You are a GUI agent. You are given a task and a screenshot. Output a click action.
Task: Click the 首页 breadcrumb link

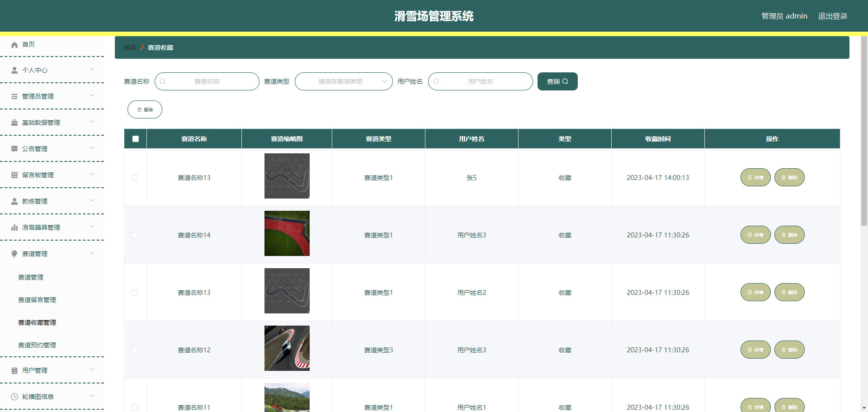(x=130, y=47)
